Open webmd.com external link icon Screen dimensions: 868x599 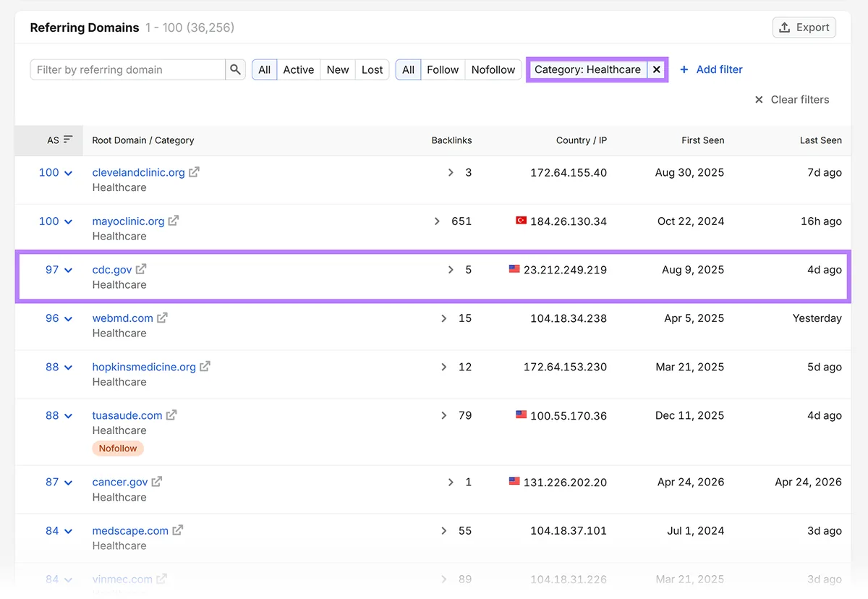pyautogui.click(x=162, y=318)
